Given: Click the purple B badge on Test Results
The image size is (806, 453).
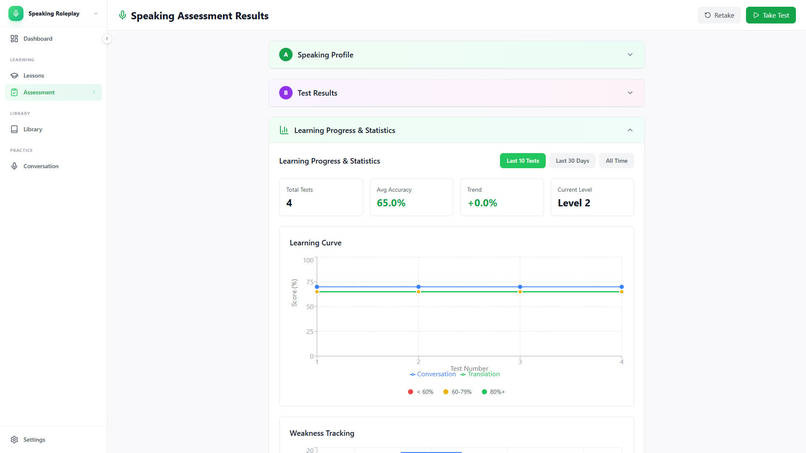Looking at the screenshot, I should click(x=286, y=93).
